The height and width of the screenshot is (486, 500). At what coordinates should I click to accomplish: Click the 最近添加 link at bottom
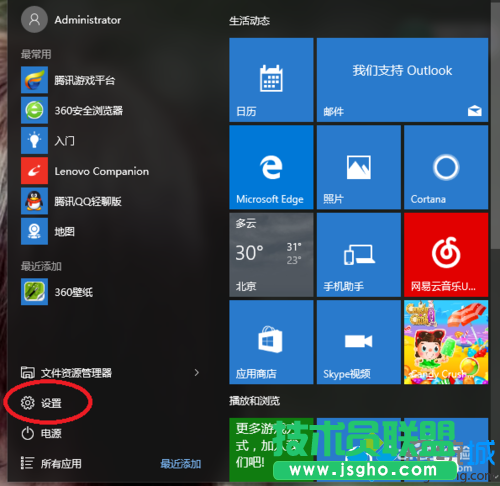(180, 464)
